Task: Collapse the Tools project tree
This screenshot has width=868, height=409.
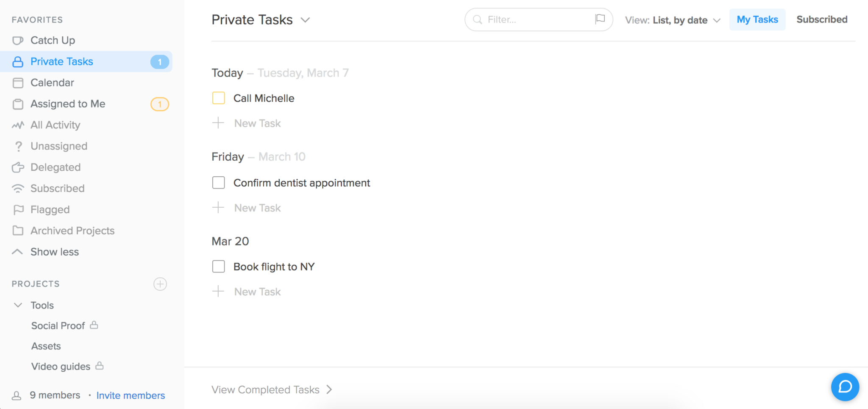Action: point(18,305)
